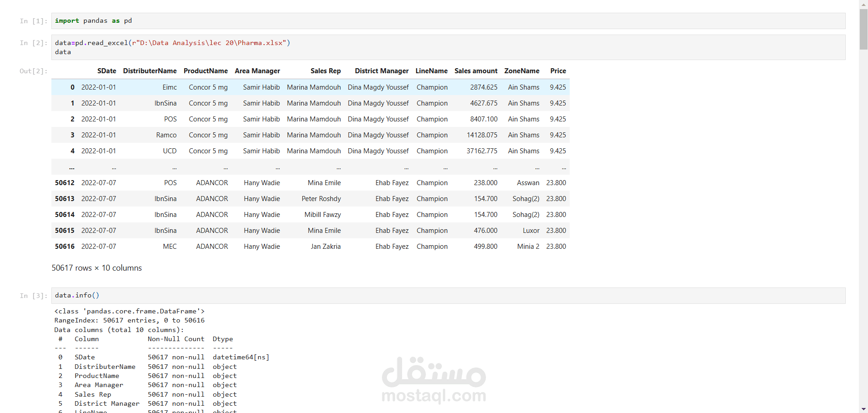Click row index 50614
The image size is (868, 413).
click(65, 215)
